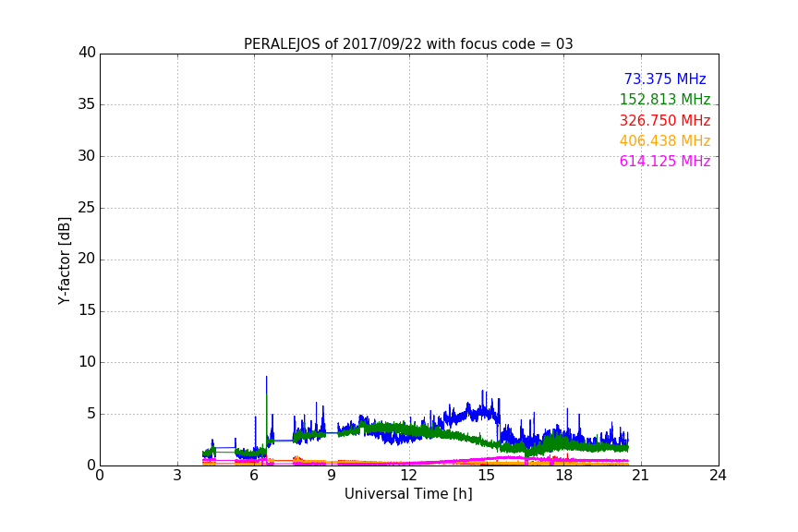Click the 'Universal Time [h]' axis label
798x532 pixels.
tap(408, 494)
